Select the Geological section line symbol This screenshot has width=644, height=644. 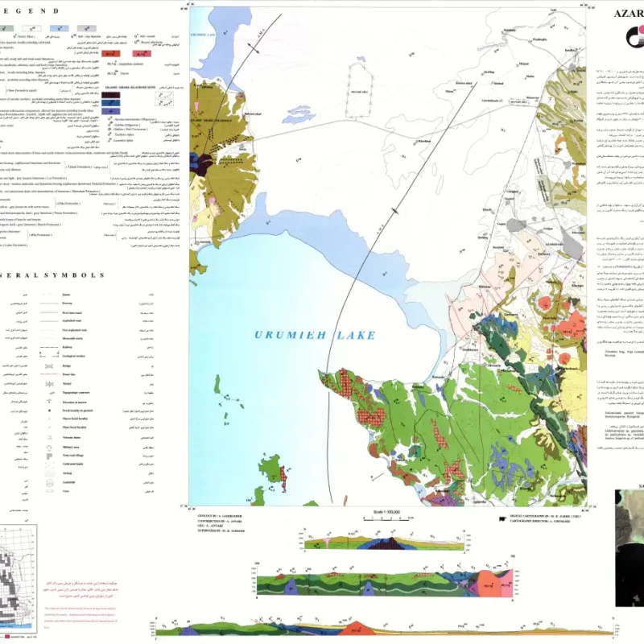tap(49, 356)
